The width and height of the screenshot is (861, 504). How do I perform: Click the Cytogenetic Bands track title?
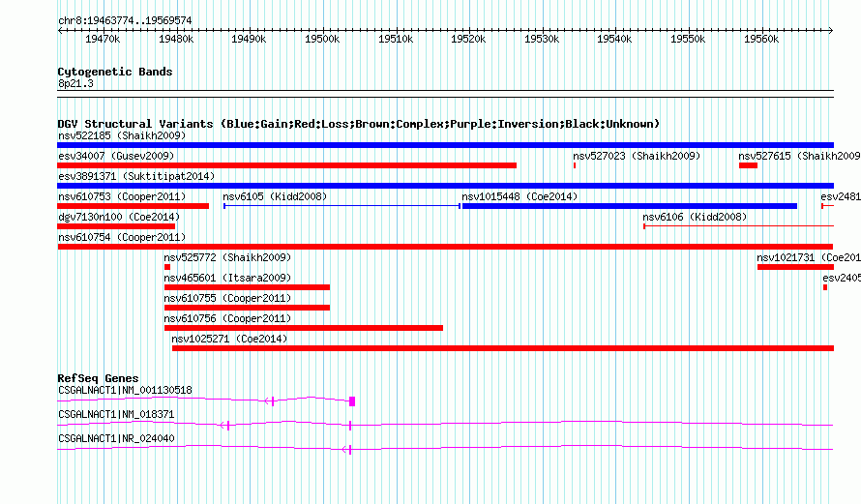(115, 72)
